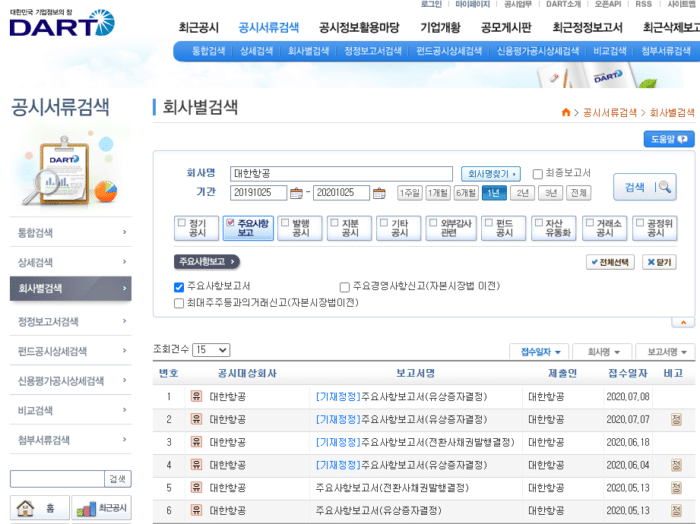Open 공시서류검색 top menu
700x524 pixels.
click(x=269, y=28)
